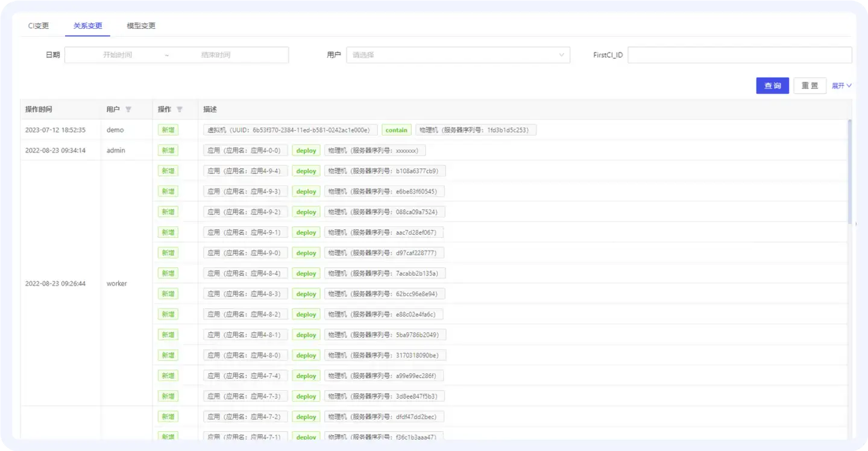Click 物理机 tag with serial 317031809obe
868x451 pixels.
click(x=385, y=355)
